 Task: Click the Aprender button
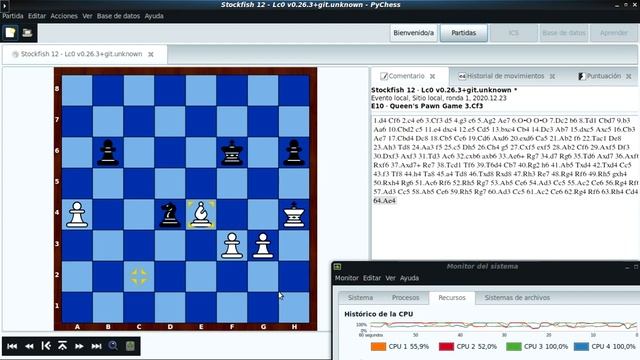coord(614,33)
